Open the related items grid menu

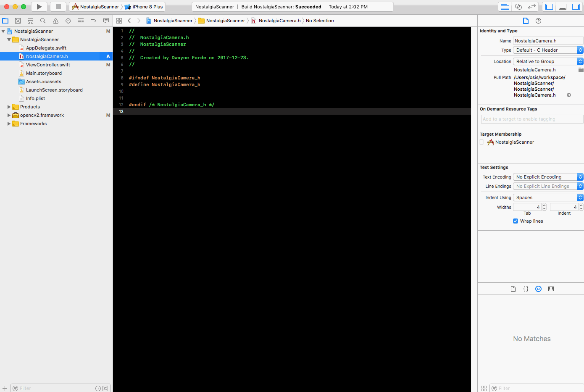(x=119, y=21)
